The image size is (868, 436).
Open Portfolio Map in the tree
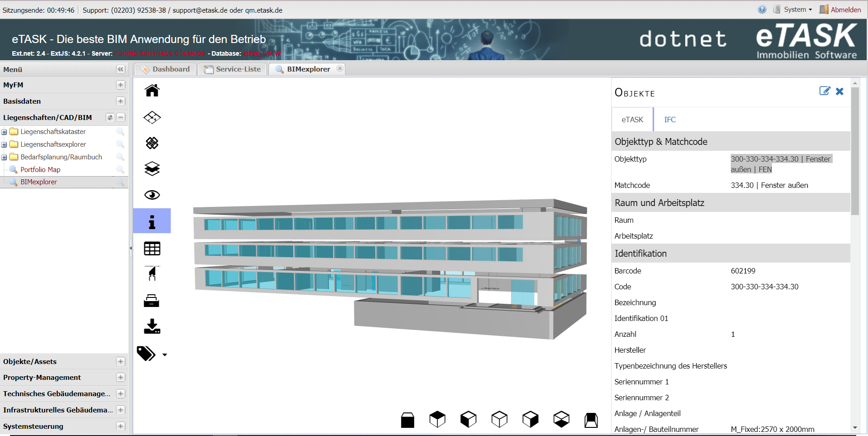coord(40,169)
